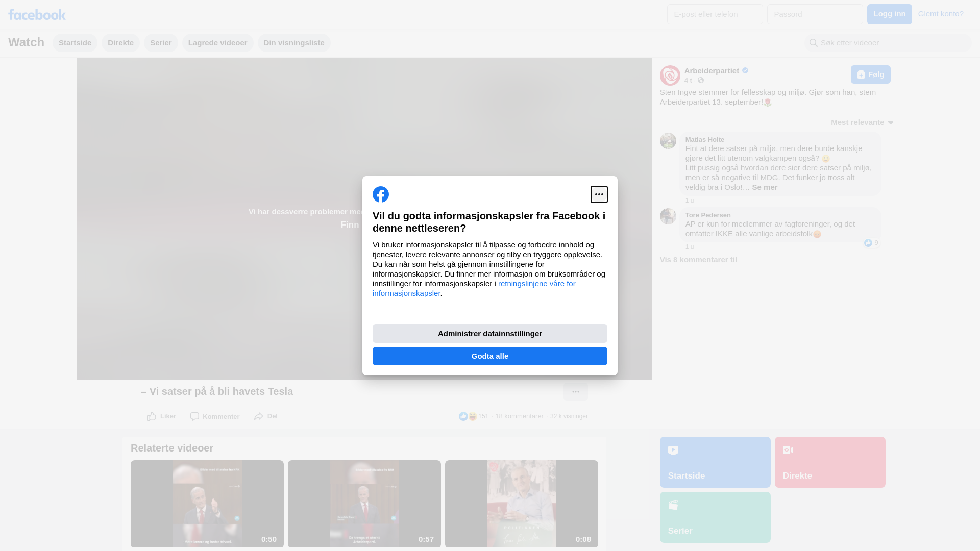The width and height of the screenshot is (980, 551).
Task: Click the like reaction count on Tore's comment
Action: click(x=872, y=243)
